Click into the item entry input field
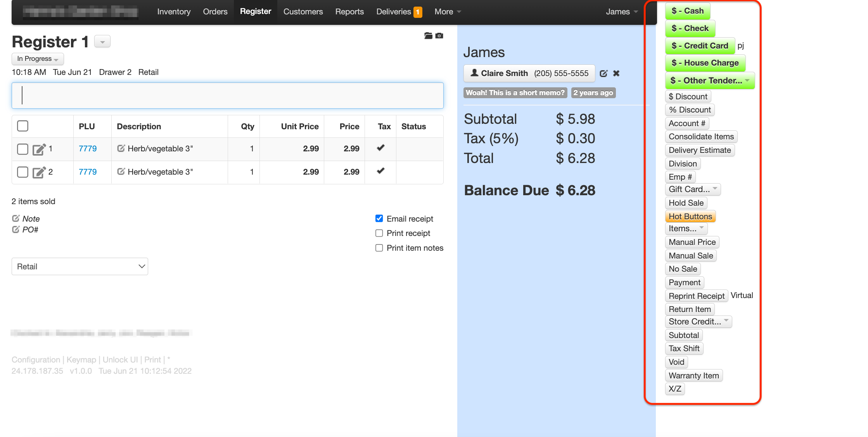868x437 pixels. click(x=228, y=95)
